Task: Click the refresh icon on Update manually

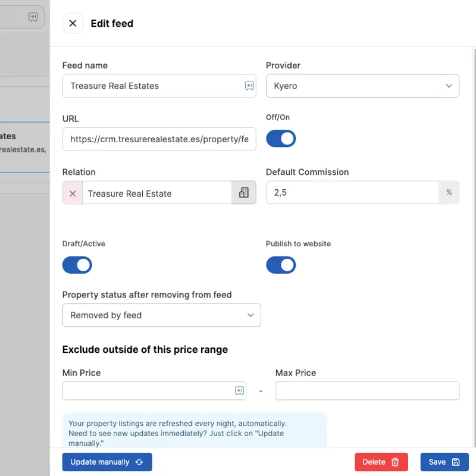Action: (139, 462)
